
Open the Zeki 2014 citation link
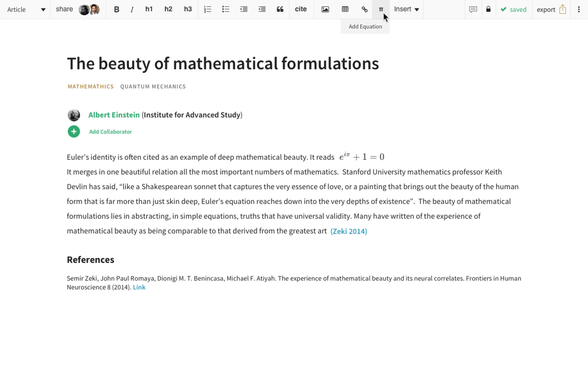pyautogui.click(x=348, y=231)
